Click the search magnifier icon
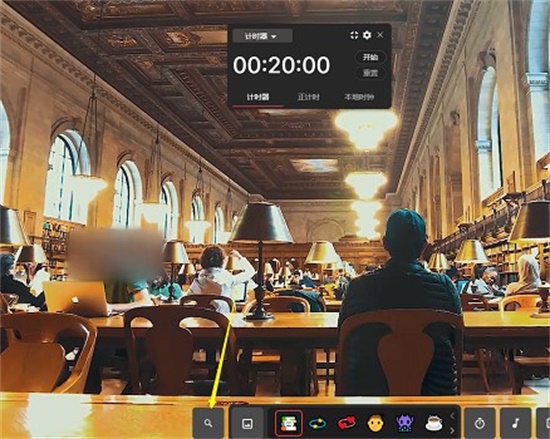550x439 pixels. [208, 423]
